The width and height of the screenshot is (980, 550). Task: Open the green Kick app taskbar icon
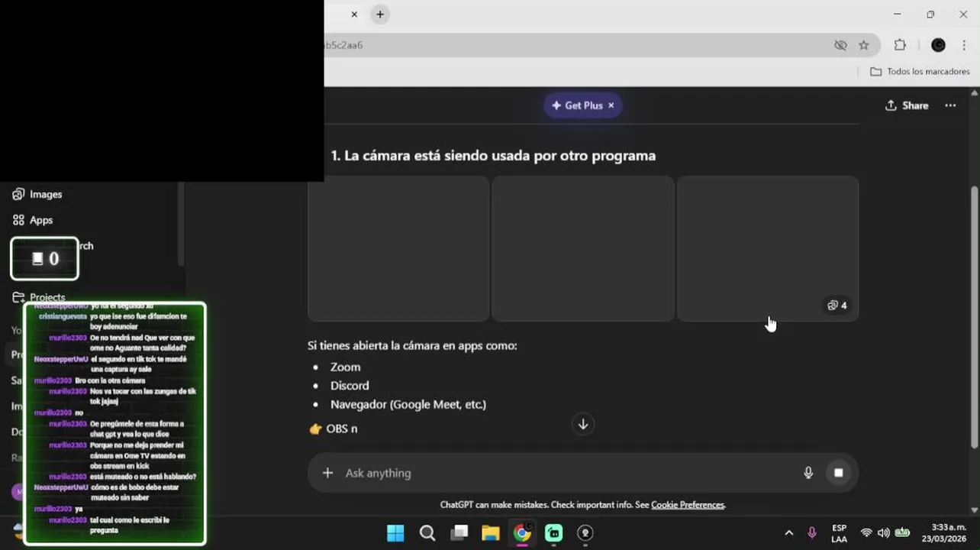tap(554, 533)
